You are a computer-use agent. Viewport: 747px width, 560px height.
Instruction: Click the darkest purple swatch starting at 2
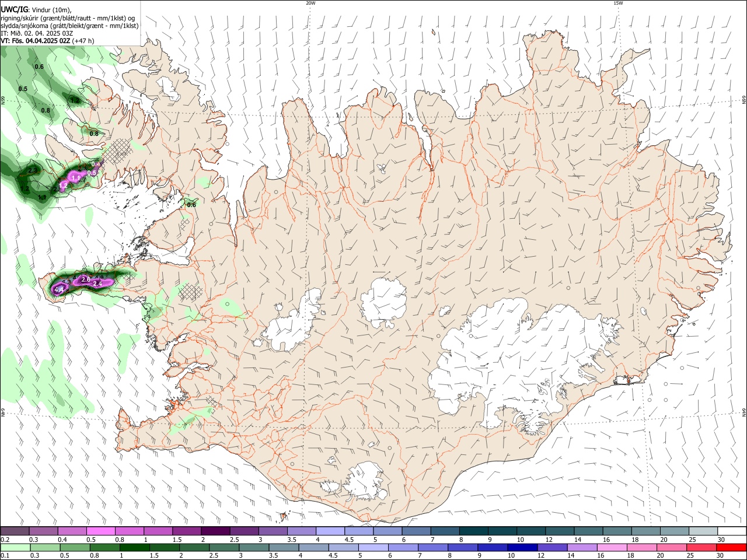(215, 531)
